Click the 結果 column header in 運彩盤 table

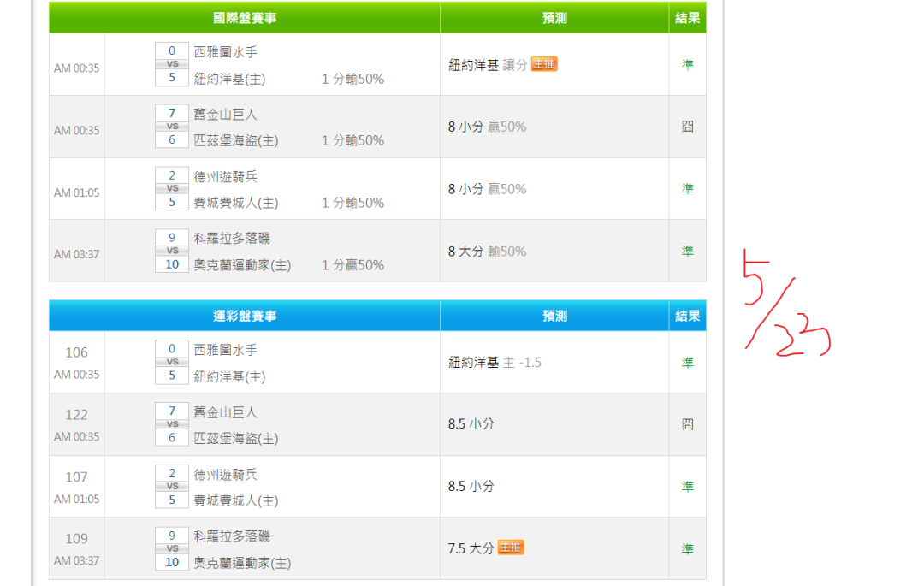687,316
